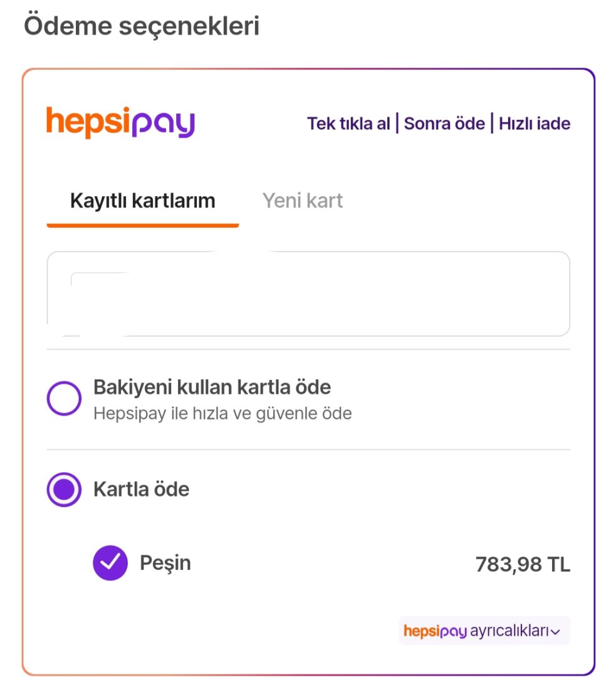This screenshot has height=677, width=616.
Task: Click the small hepsipay logo beside ayrıcalıkları
Action: [x=436, y=631]
